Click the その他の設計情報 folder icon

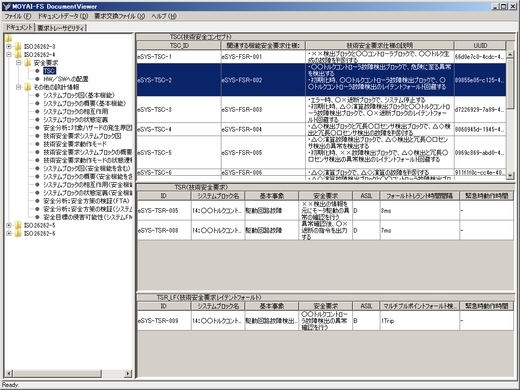pyautogui.click(x=28, y=87)
